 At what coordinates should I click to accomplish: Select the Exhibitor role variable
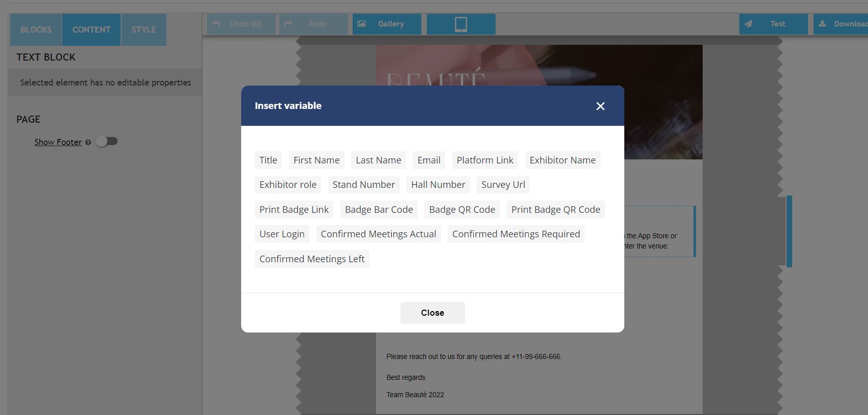pyautogui.click(x=288, y=185)
